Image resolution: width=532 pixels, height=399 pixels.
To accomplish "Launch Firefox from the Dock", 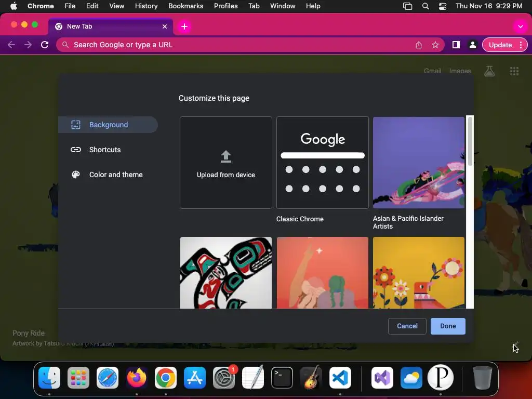I will coord(137,378).
